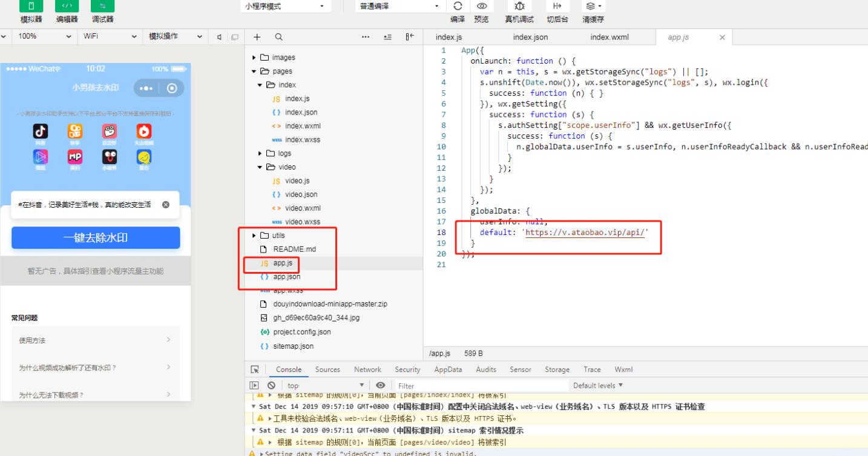Image resolution: width=868 pixels, height=456 pixels.
Task: Click the mini program three-dots capsule menu
Action: [x=146, y=88]
